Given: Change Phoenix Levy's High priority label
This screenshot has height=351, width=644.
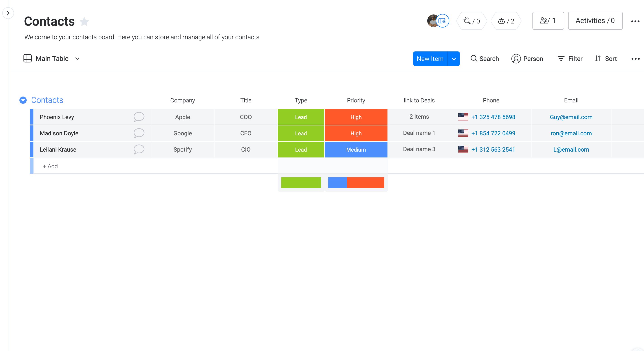Looking at the screenshot, I should click(x=356, y=117).
